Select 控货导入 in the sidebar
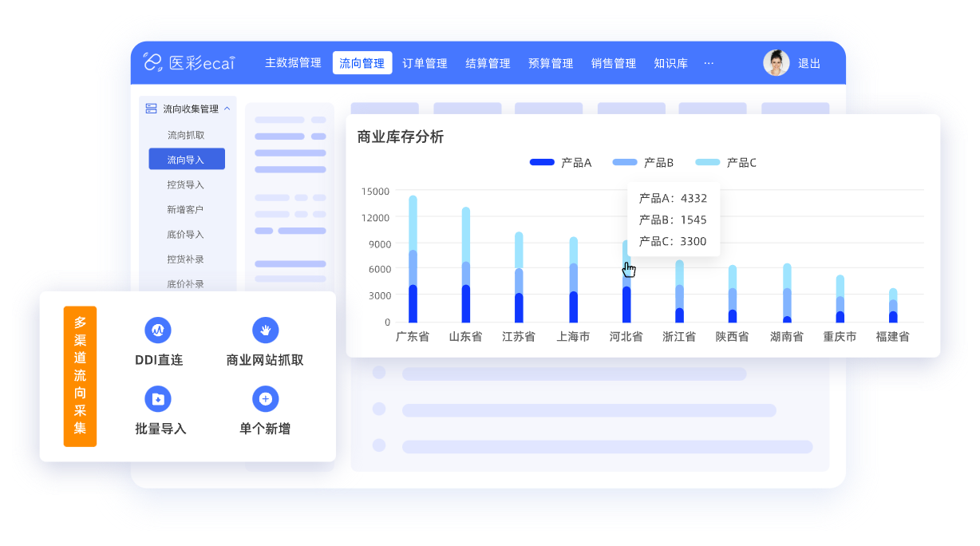The image size is (980, 546). [186, 184]
